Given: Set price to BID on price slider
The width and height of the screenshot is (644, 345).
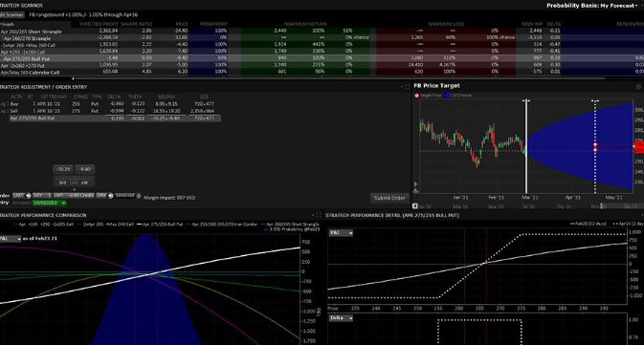Looking at the screenshot, I should pos(63,183).
